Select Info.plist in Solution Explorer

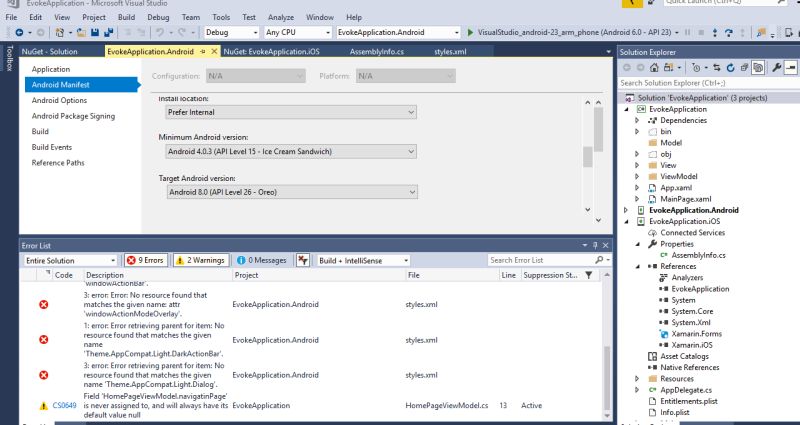click(674, 412)
